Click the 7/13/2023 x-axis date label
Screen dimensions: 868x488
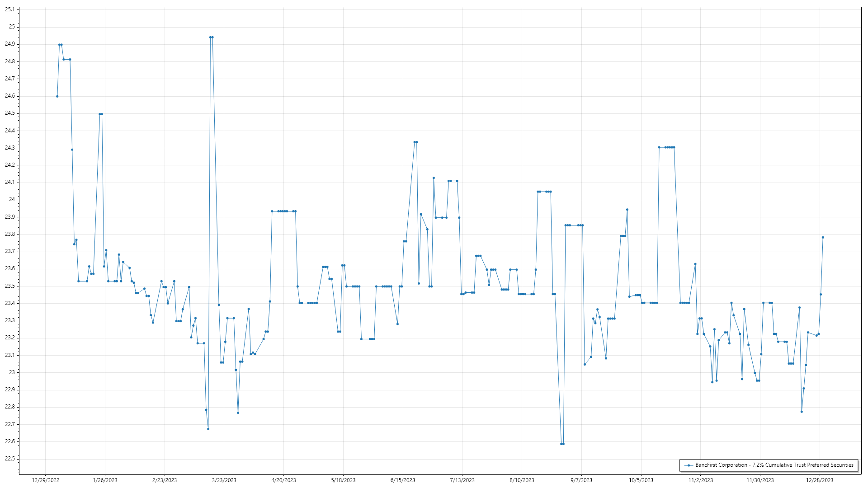[462, 480]
